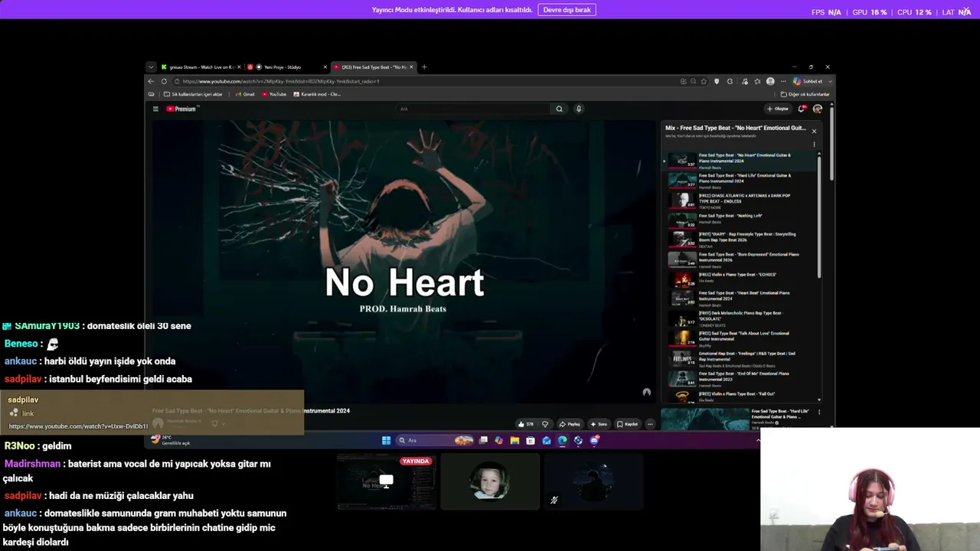Save the video with Kaydet
The image size is (980, 551).
[x=628, y=424]
